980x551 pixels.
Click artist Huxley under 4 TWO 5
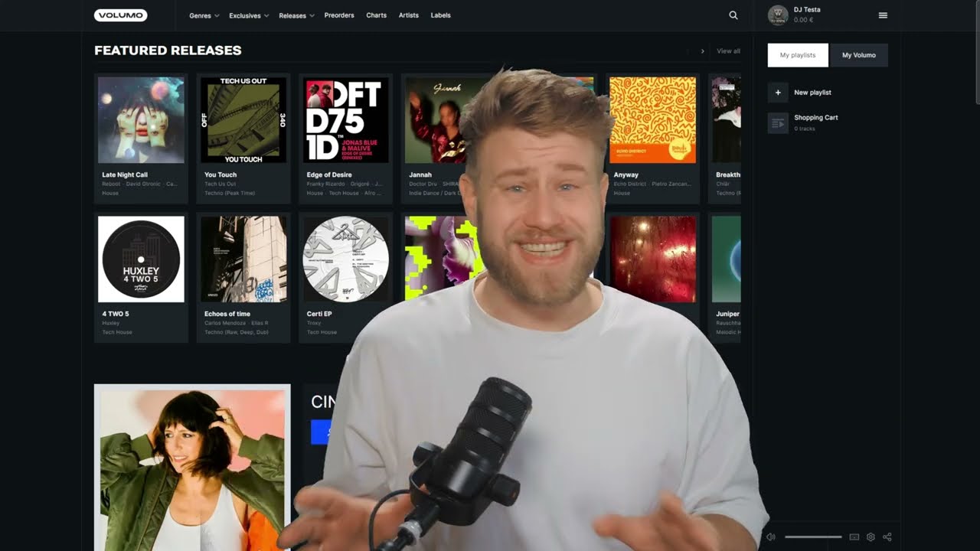point(111,324)
